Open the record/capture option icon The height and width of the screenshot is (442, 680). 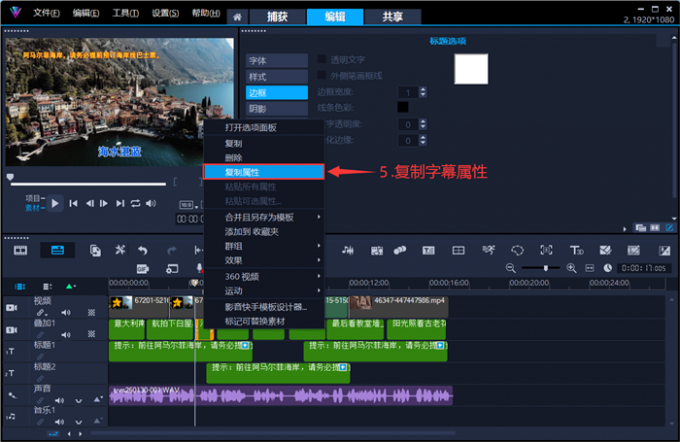click(172, 269)
